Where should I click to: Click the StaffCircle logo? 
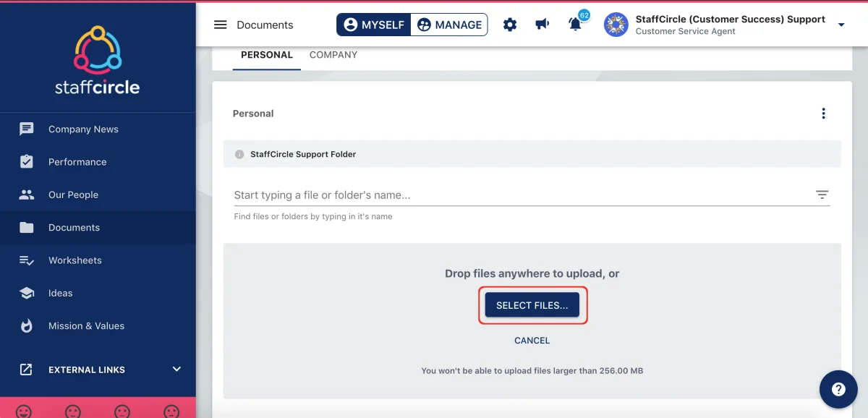click(98, 61)
